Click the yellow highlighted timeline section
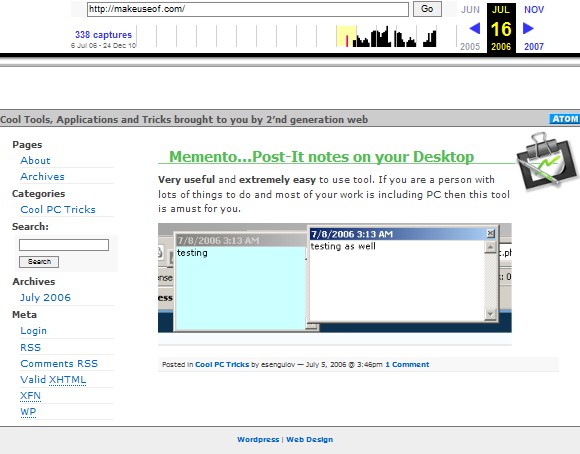Screen dimensions: 580x454 click(x=346, y=36)
